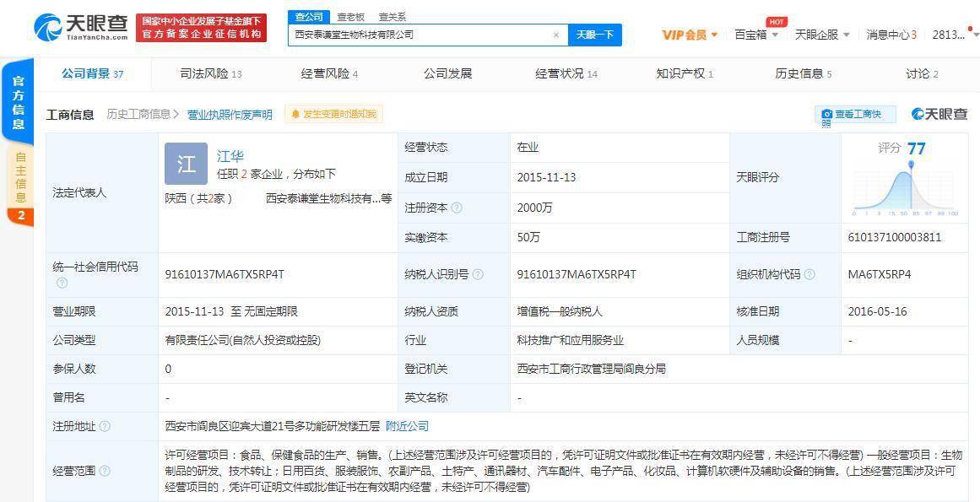This screenshot has width=980, height=502.
Task: Click the official credit agency red banner
Action: point(201,28)
